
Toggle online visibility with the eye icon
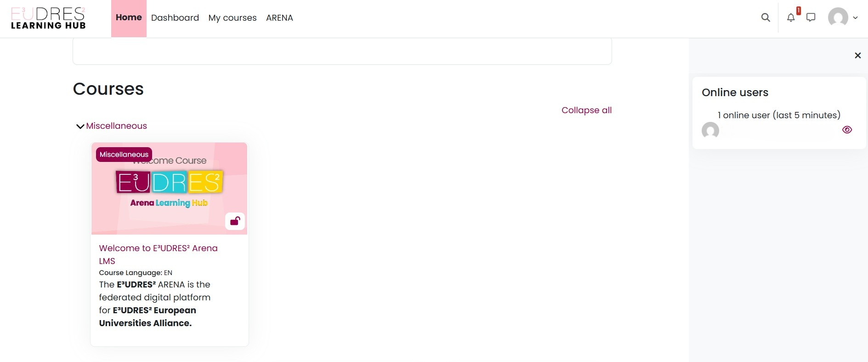[847, 130]
